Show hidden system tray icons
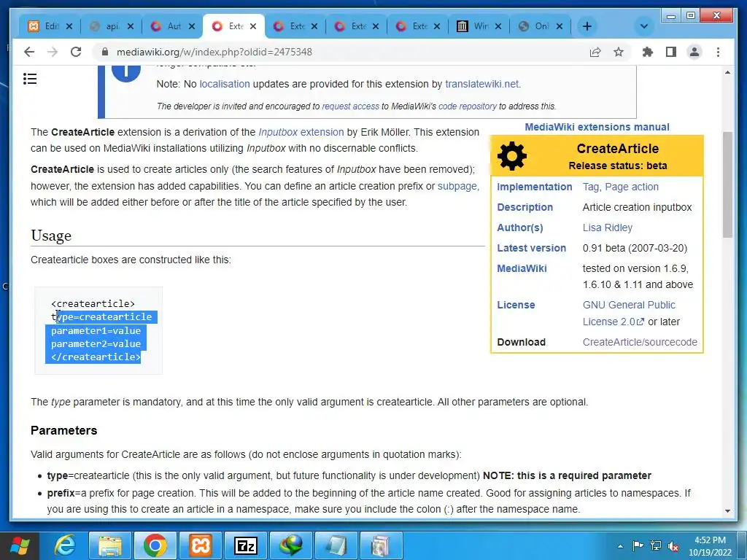The height and width of the screenshot is (560, 747). [x=620, y=546]
